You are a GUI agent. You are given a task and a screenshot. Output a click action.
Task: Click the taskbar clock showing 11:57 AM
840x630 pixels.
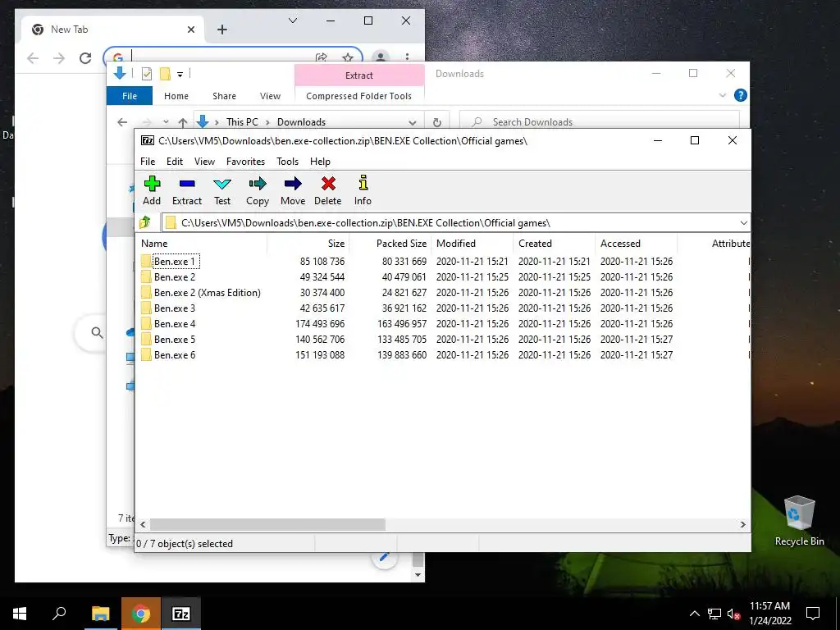tap(769, 614)
